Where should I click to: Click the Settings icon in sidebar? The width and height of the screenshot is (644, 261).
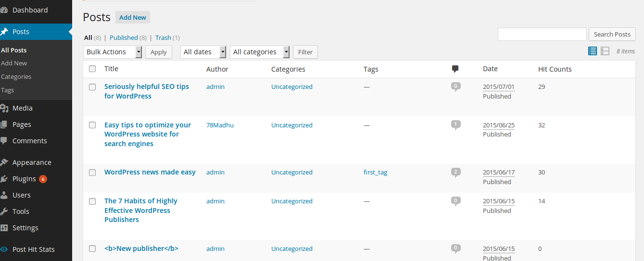pyautogui.click(x=4, y=228)
